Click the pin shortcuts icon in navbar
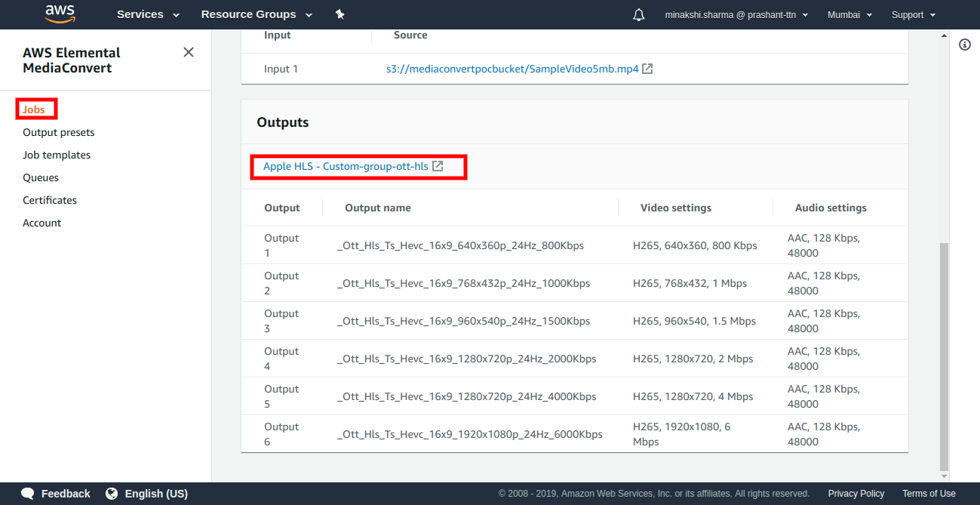Screen dimensions: 980x505 (x=340, y=14)
